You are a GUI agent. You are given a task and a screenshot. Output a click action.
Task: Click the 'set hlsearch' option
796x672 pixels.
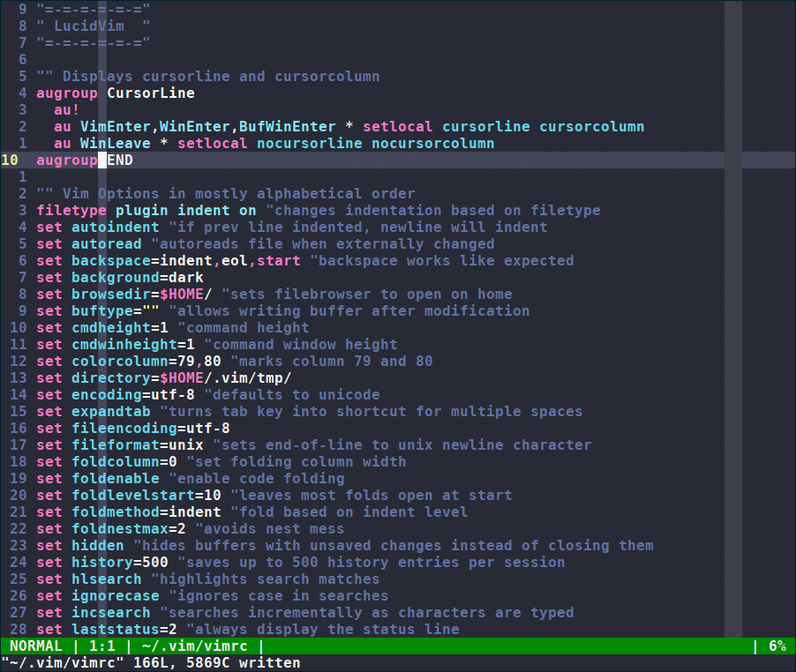point(89,579)
